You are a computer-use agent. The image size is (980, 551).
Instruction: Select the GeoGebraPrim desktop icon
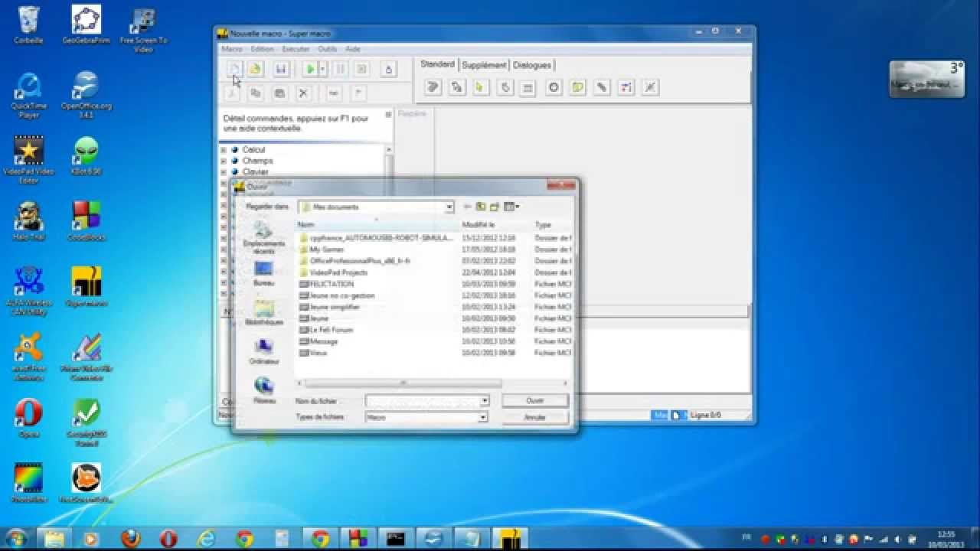click(86, 25)
